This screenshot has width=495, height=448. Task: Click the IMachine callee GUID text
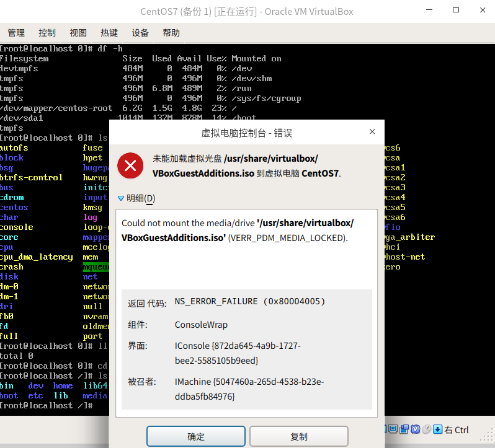(249, 389)
